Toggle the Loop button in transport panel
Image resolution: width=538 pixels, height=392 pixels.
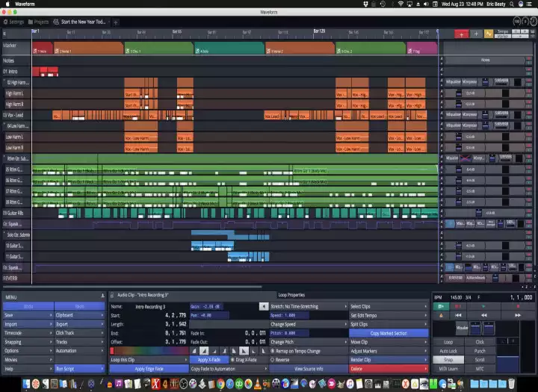tap(448, 342)
